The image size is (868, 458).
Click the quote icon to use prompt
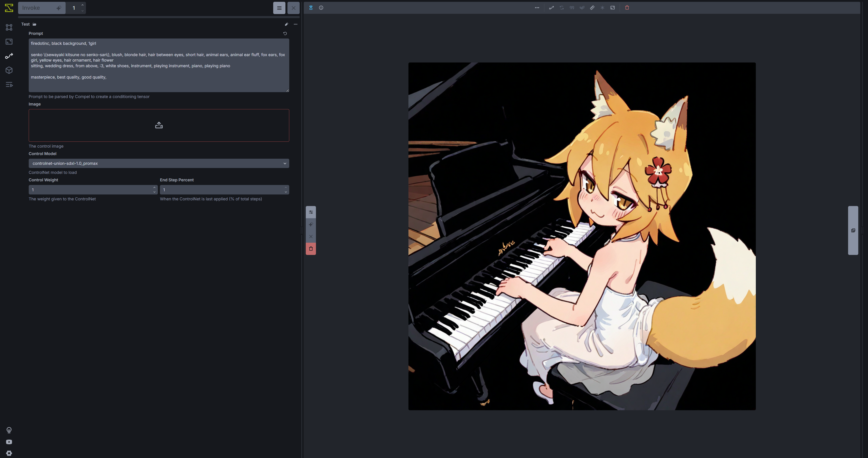(x=572, y=8)
